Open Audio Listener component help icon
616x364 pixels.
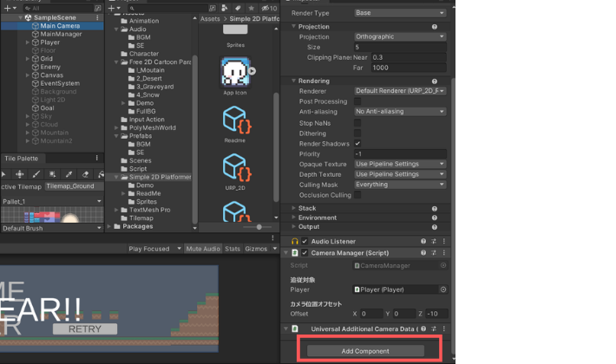(x=423, y=241)
